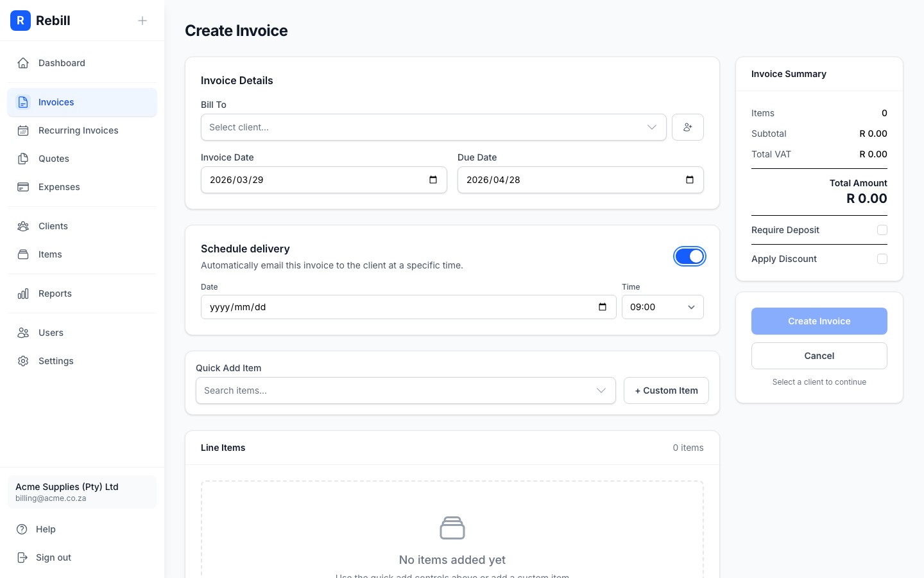Enable the Require Deposit checkbox
The height and width of the screenshot is (578, 924).
coord(882,230)
